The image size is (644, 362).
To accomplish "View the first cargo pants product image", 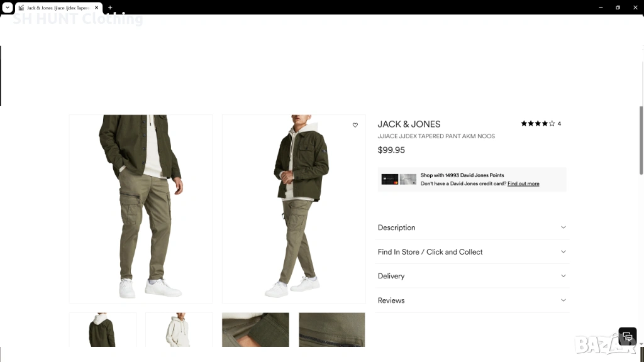I will [x=141, y=209].
